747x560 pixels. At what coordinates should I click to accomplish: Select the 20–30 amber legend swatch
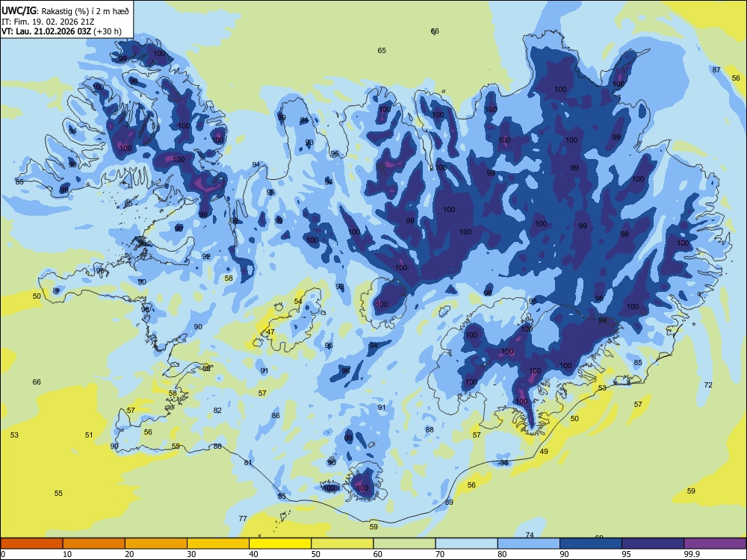(156, 544)
